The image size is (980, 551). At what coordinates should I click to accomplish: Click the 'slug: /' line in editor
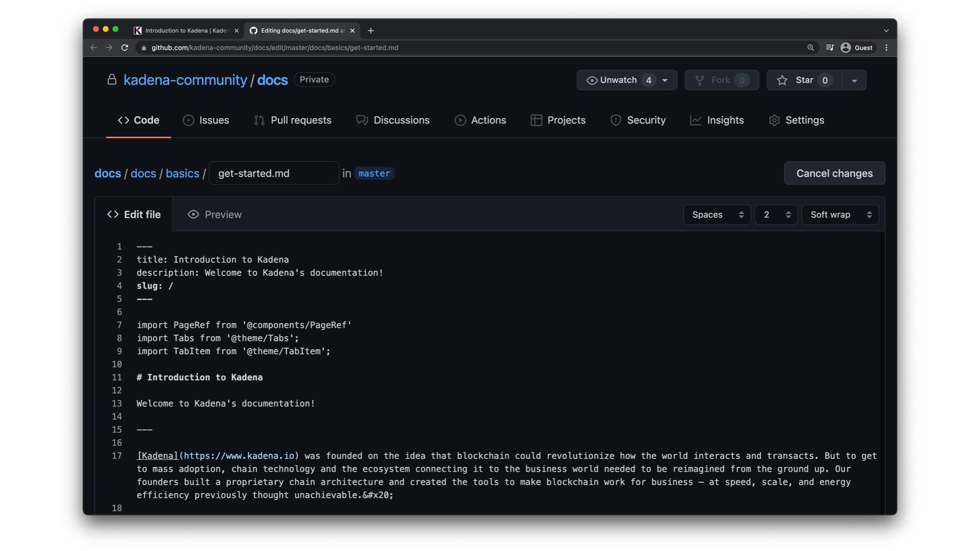(155, 286)
